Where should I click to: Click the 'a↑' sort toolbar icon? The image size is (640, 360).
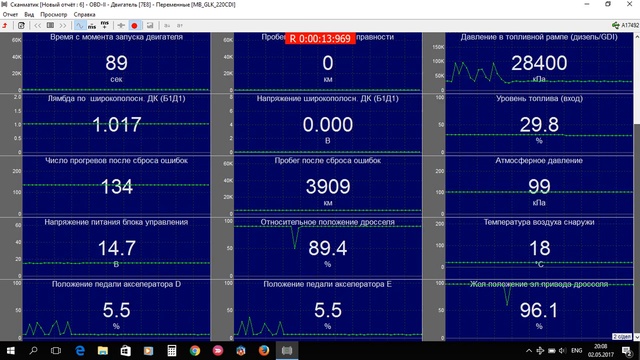pyautogui.click(x=180, y=26)
